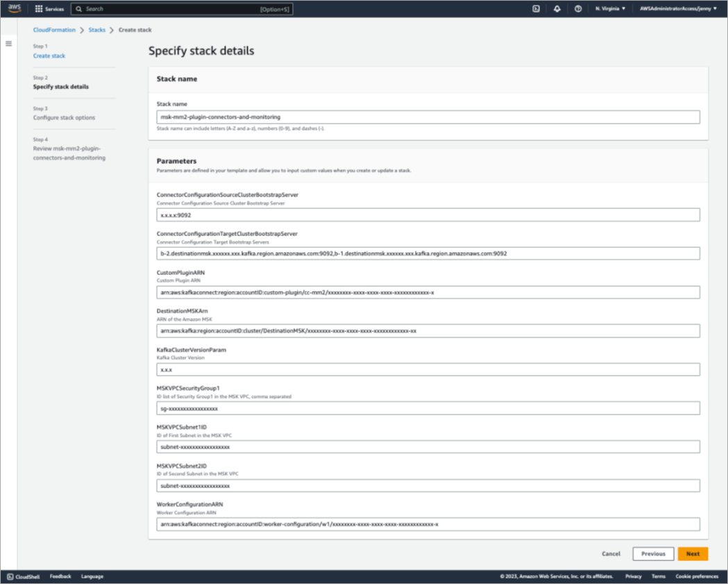The image size is (728, 584).
Task: Edit the DestinationMSKArn field
Action: (428, 331)
